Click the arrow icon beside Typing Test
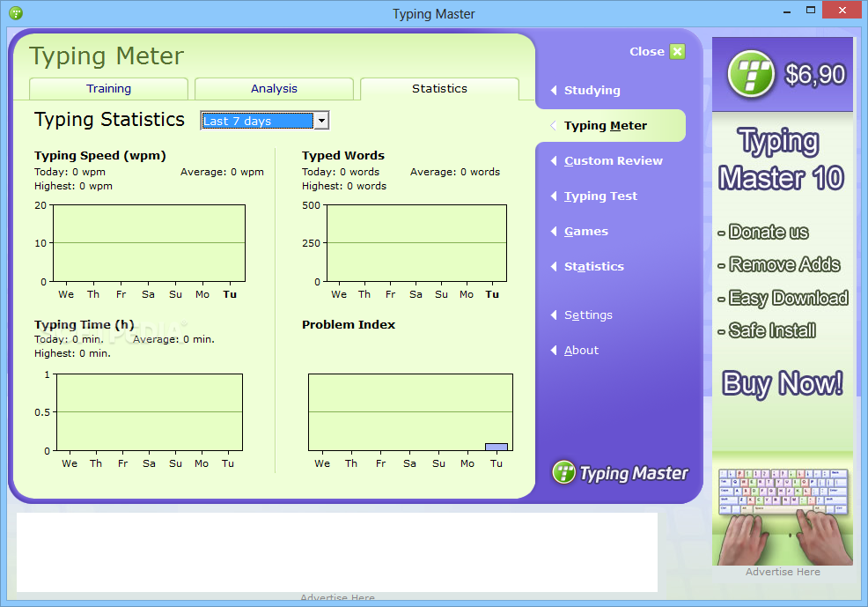The width and height of the screenshot is (868, 607). tap(554, 196)
